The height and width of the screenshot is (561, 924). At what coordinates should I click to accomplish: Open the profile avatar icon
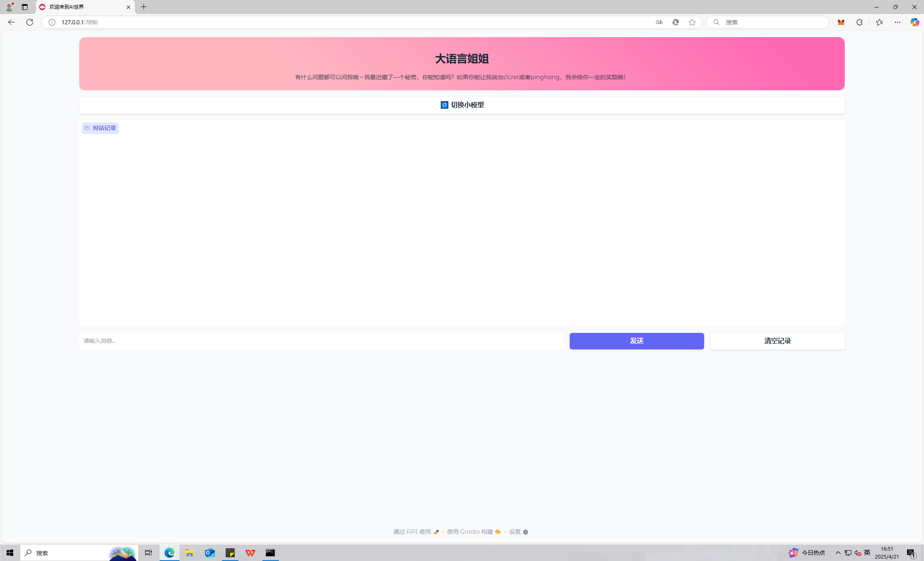click(9, 7)
